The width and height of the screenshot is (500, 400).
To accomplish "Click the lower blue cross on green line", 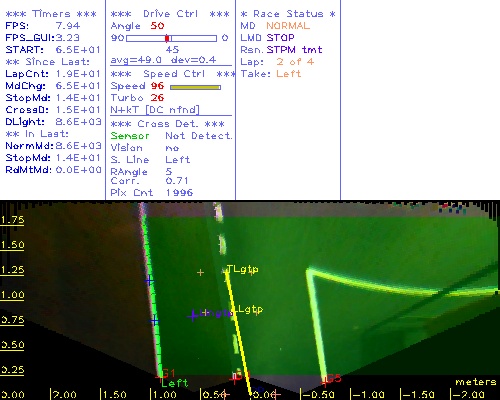I will (x=154, y=321).
